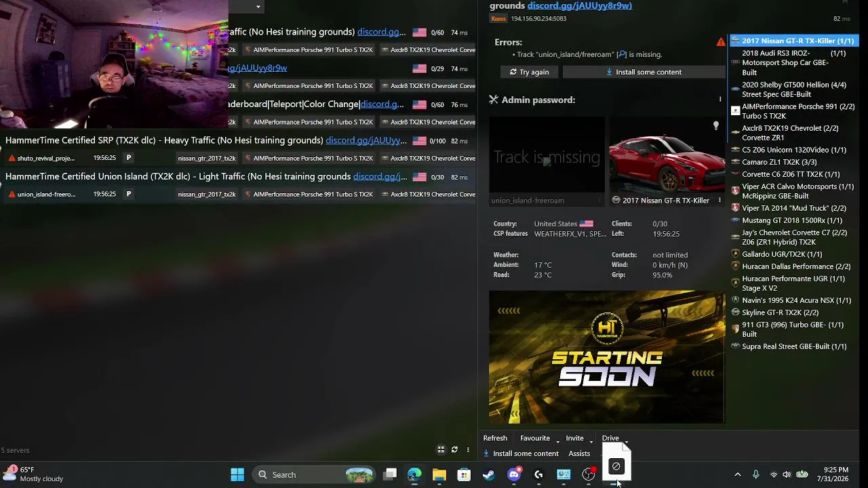Select Viper ACR Calvo Motorsports McRippinz car

[x=794, y=191]
